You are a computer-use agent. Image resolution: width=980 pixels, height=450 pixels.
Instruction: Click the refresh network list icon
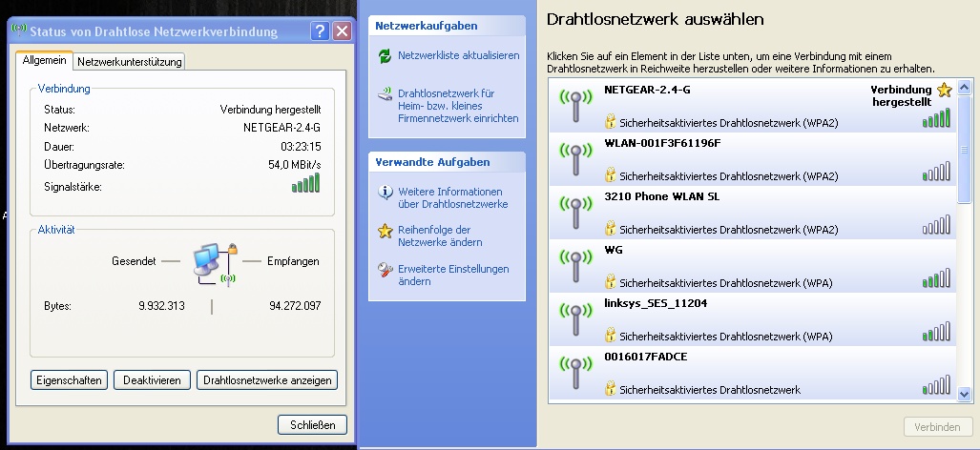385,56
